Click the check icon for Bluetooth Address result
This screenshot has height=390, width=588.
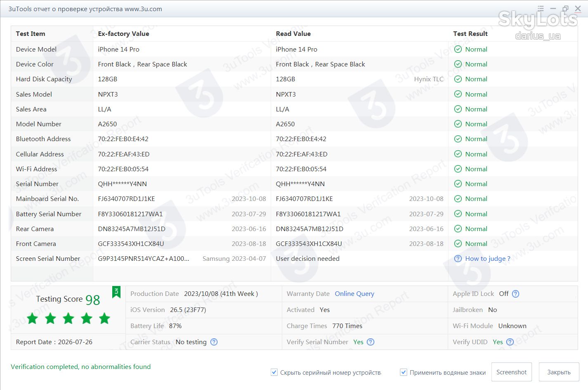click(x=458, y=139)
